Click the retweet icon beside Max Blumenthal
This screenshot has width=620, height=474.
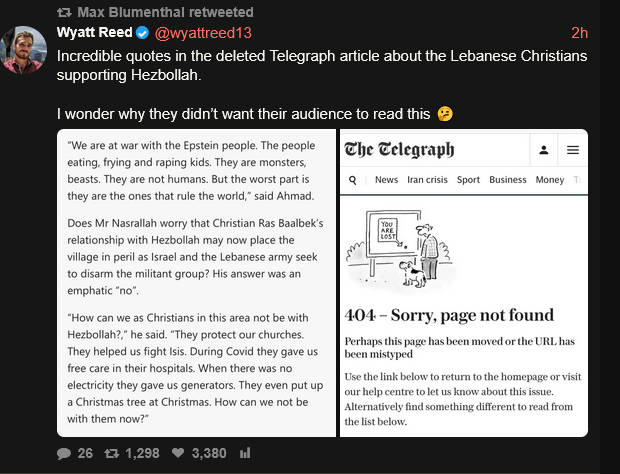64,12
